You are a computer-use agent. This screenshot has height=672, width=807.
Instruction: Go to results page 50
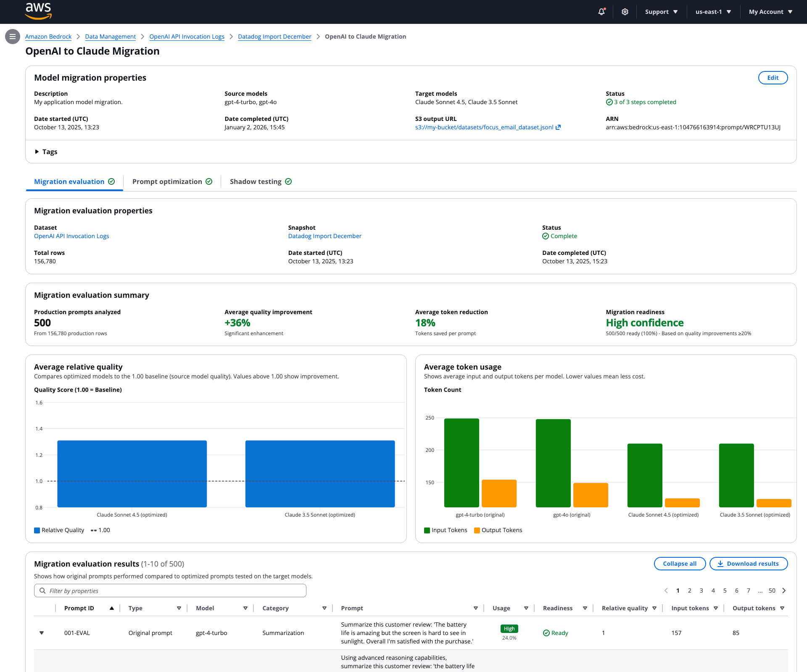click(772, 591)
